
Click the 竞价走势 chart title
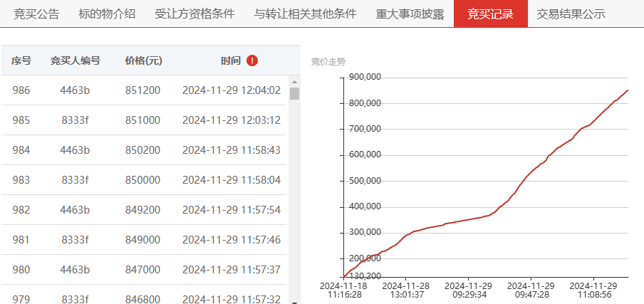(x=328, y=62)
